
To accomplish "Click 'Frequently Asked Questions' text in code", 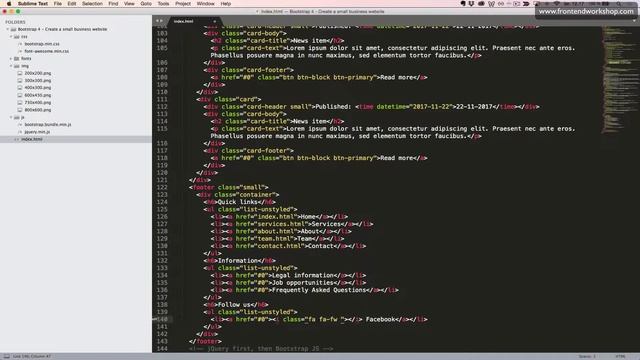I will pyautogui.click(x=319, y=290).
